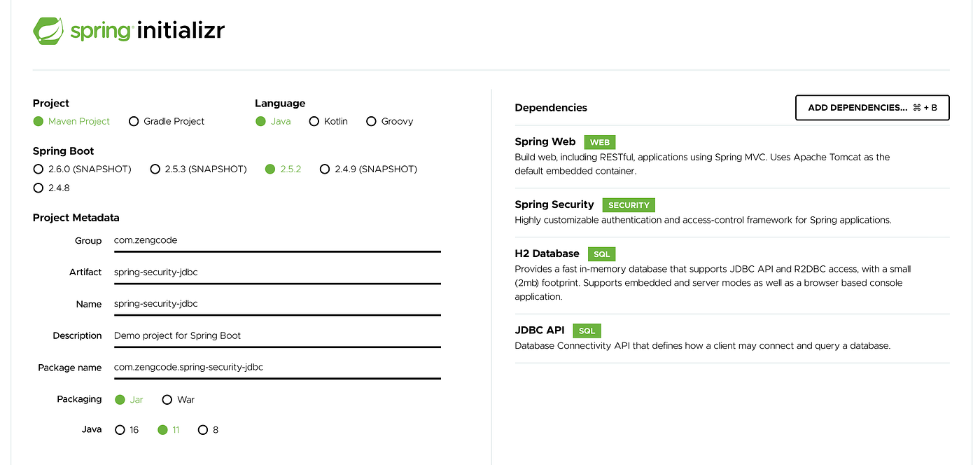This screenshot has width=980, height=465.
Task: Select the Gradle Project option
Action: tap(167, 121)
